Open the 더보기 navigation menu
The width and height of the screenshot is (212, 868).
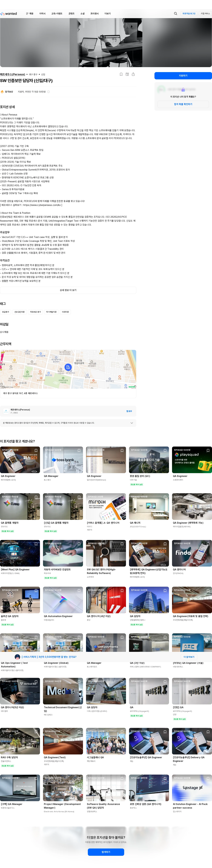tap(108, 13)
